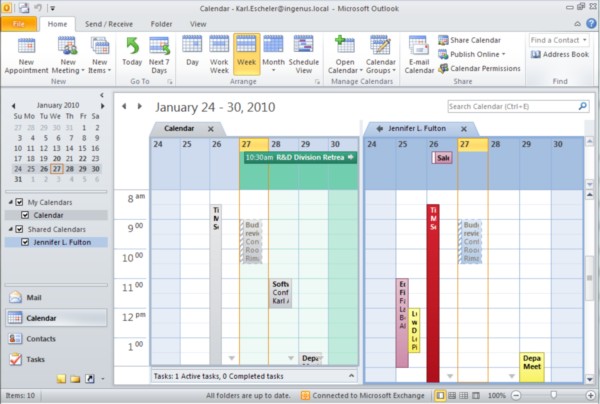
Task: Open Jennifer's red Tuesday appointment
Action: (433, 293)
